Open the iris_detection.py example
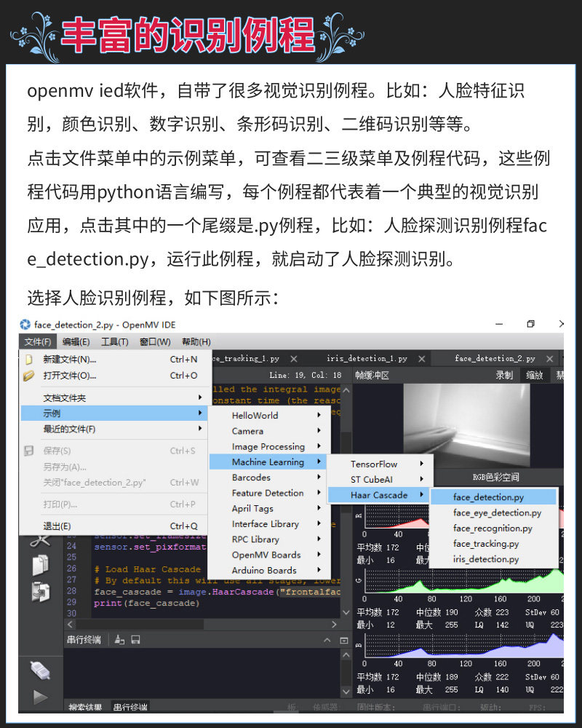582x728 pixels. [x=494, y=559]
